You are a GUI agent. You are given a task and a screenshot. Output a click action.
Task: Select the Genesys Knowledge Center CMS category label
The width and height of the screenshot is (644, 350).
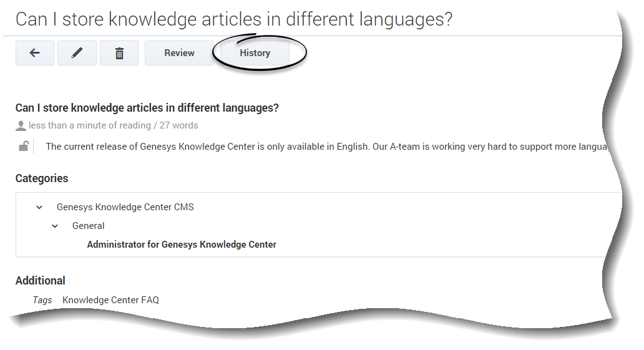click(125, 207)
